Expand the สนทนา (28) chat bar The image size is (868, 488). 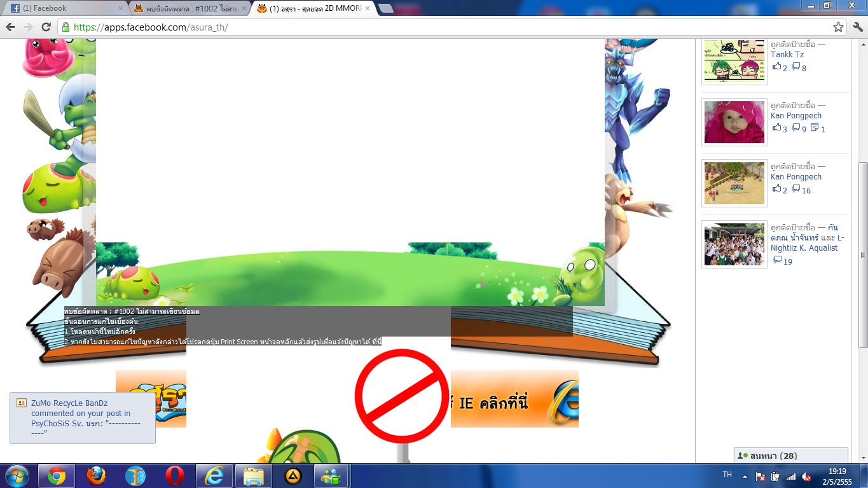(x=790, y=456)
